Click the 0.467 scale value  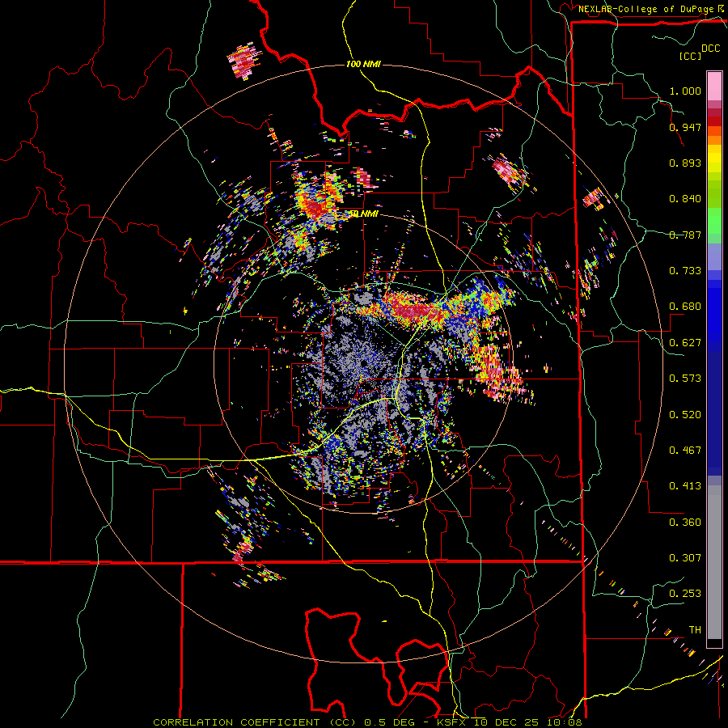[x=685, y=451]
